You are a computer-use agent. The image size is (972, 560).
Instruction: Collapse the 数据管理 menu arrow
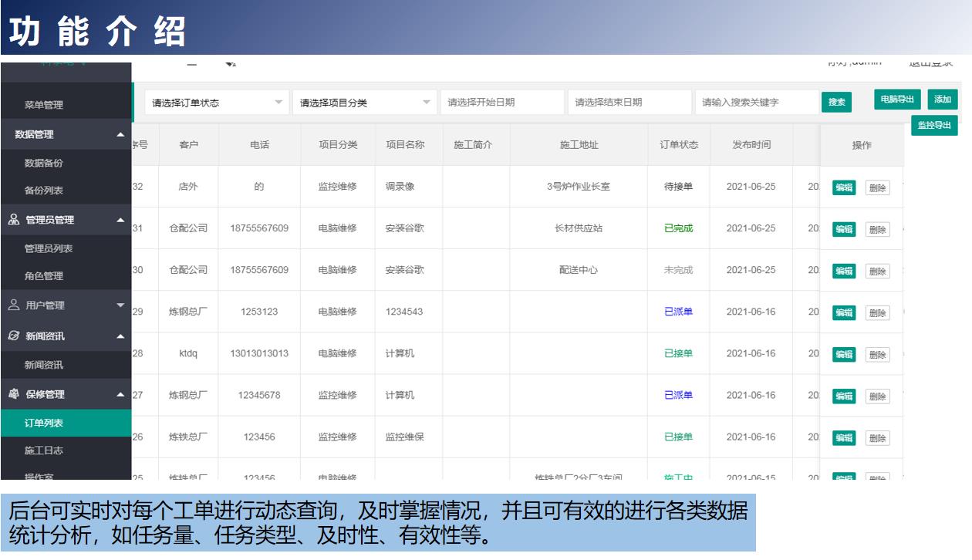point(120,135)
